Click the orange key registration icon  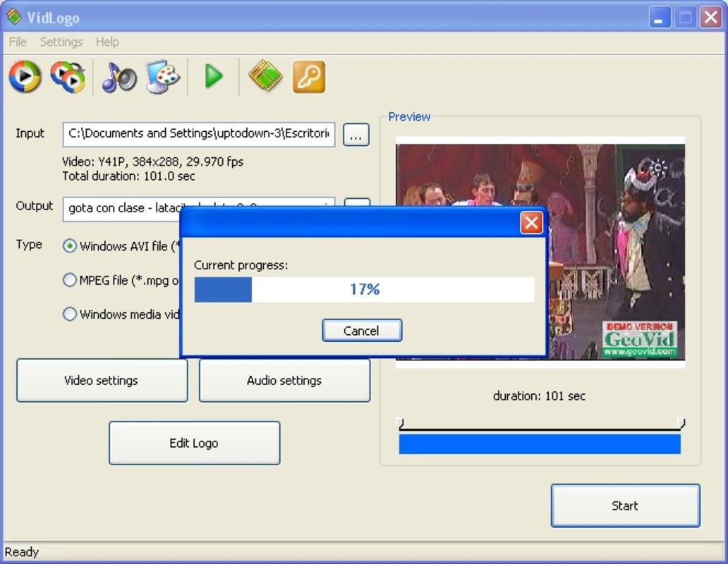coord(309,77)
